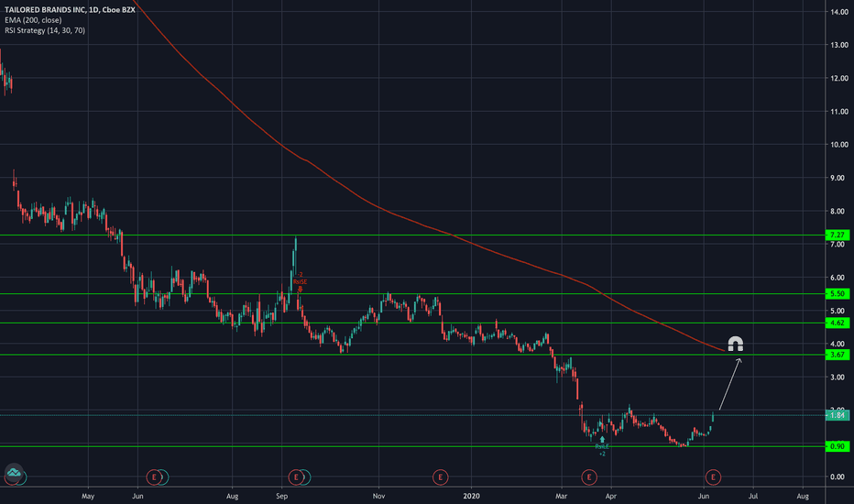854x504 pixels.
Task: Click the 8.00 value on price axis
Action: point(838,211)
